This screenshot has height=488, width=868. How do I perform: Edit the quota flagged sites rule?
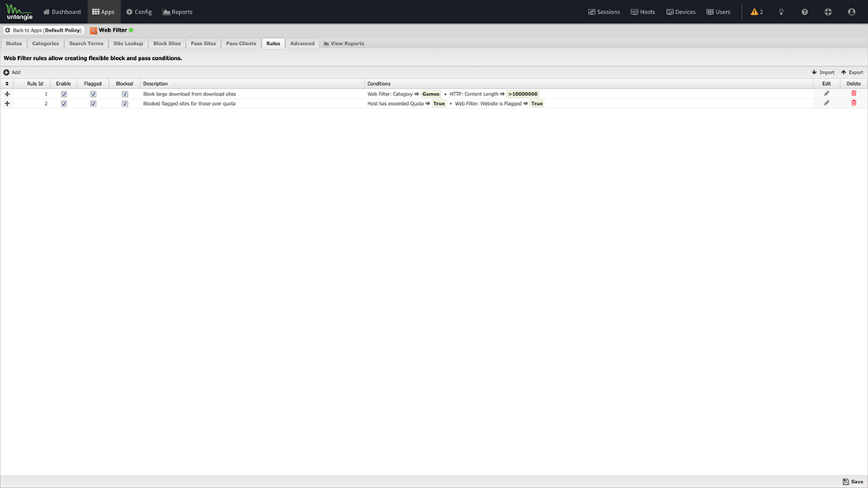[826, 103]
